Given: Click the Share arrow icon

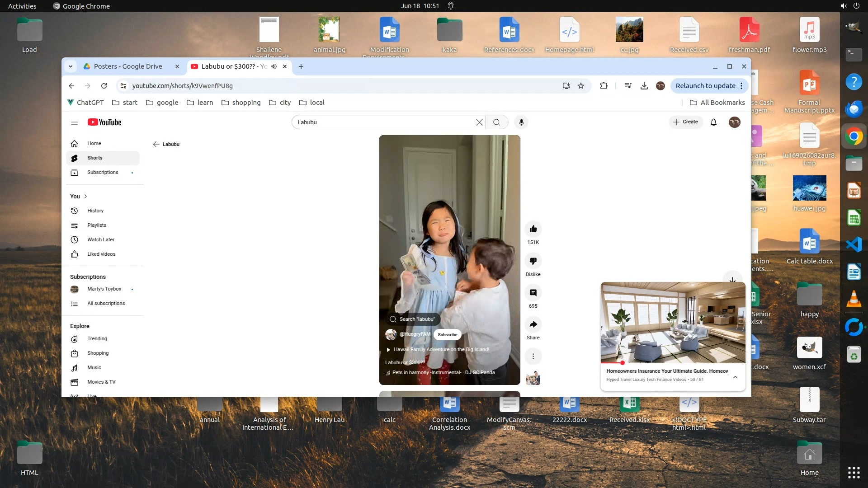Looking at the screenshot, I should 533,324.
